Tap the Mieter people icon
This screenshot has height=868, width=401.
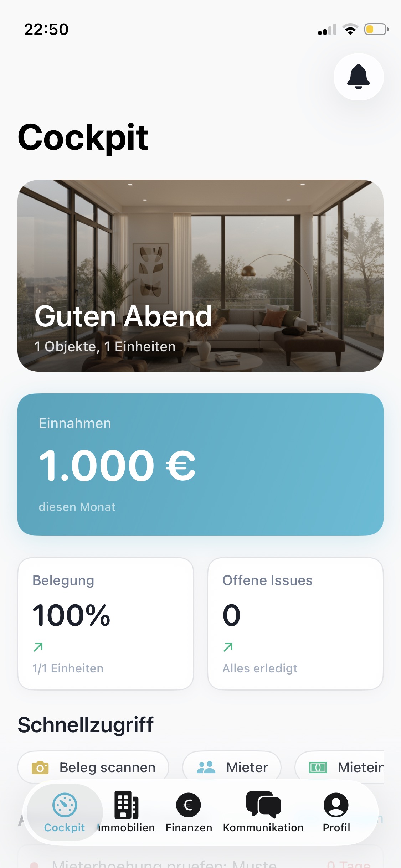click(206, 767)
